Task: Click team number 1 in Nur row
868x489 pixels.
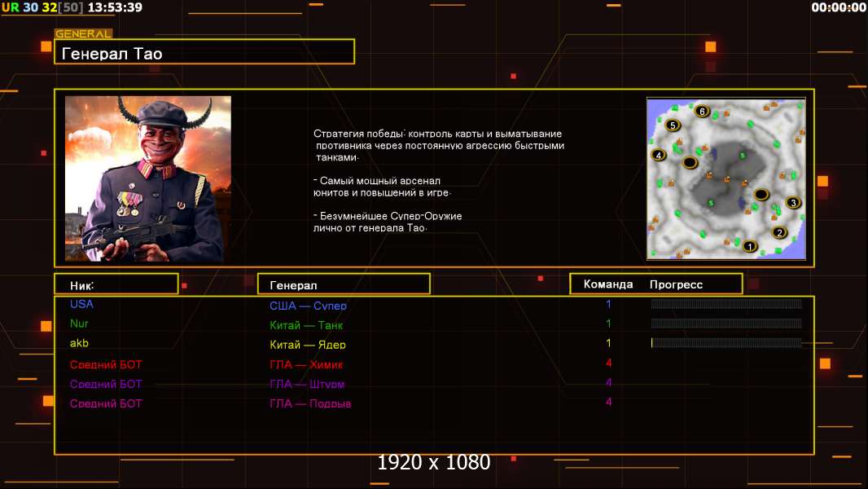Action: pos(608,324)
